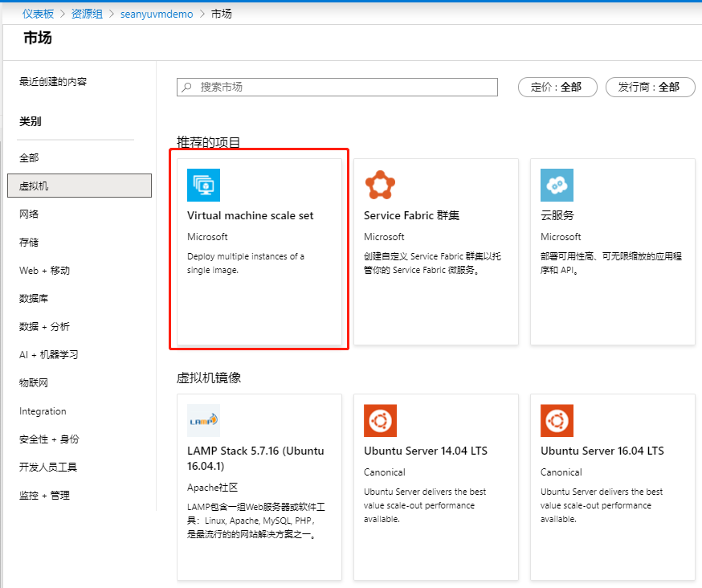Image resolution: width=702 pixels, height=588 pixels.
Task: Select AI + 机器学习 category
Action: [49, 354]
